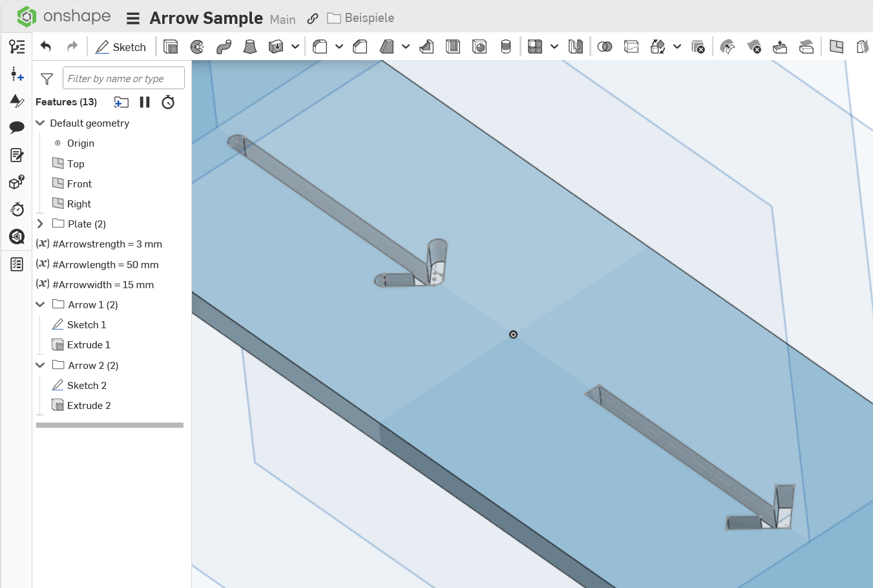The width and height of the screenshot is (873, 588).
Task: Open dropdown next to Fillet tool
Action: [x=339, y=47]
